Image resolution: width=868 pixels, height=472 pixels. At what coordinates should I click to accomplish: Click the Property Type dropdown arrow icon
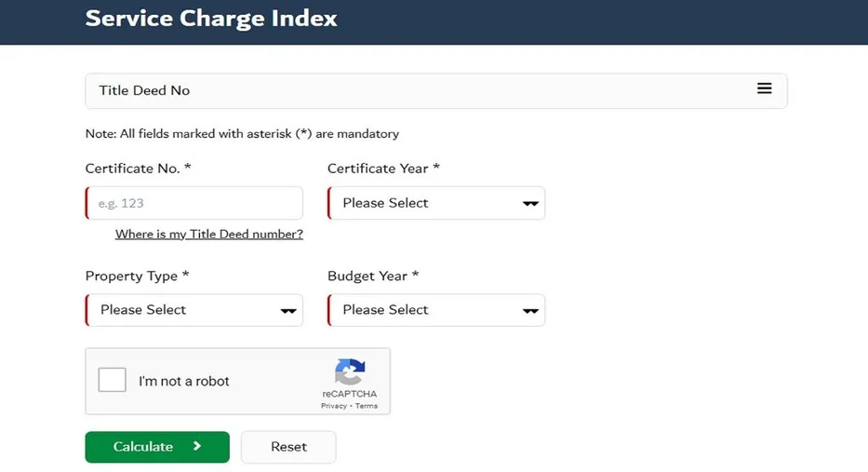pyautogui.click(x=288, y=311)
